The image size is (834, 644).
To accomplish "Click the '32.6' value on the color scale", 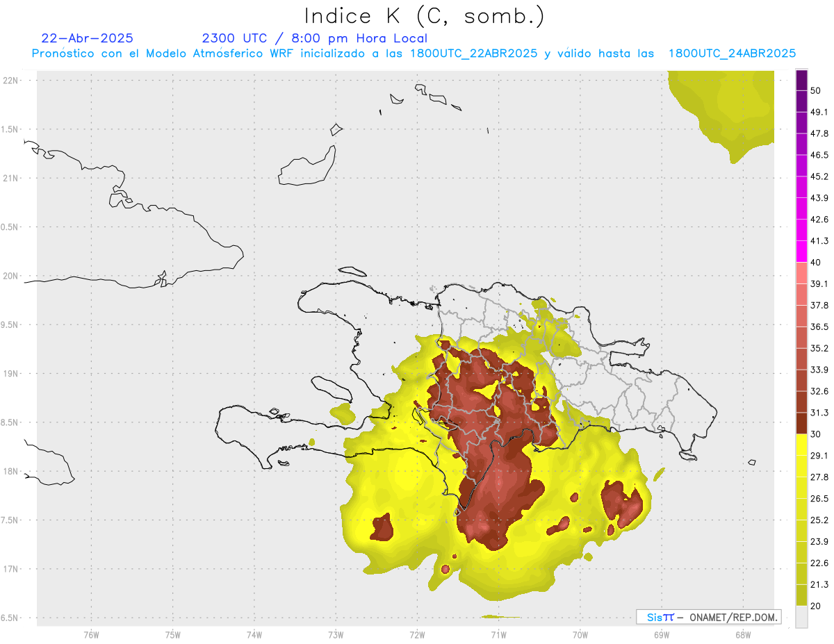I will [x=819, y=391].
